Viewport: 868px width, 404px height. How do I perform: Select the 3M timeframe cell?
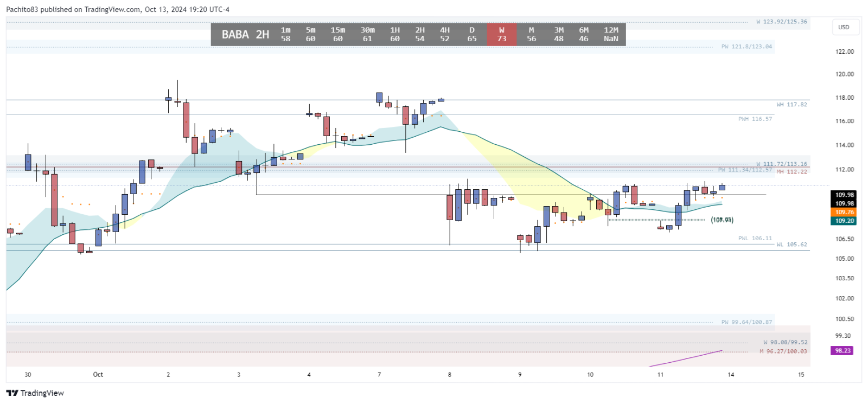click(559, 34)
